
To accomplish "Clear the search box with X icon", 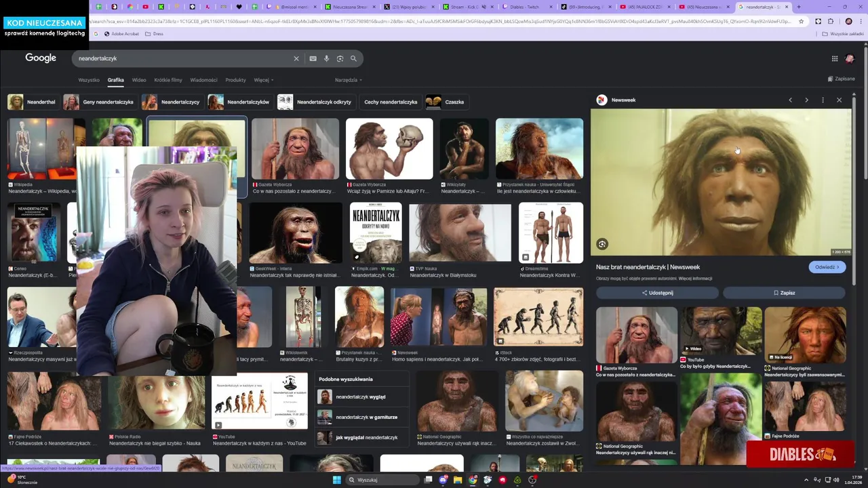I will click(x=296, y=58).
